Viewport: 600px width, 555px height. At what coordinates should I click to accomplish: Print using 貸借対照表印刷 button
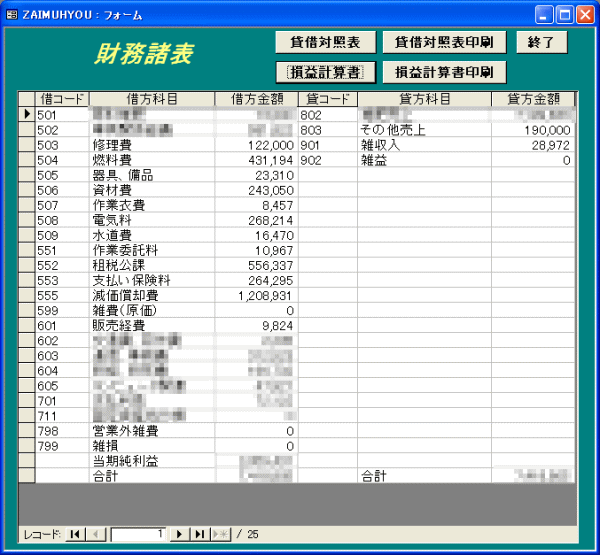tap(444, 42)
